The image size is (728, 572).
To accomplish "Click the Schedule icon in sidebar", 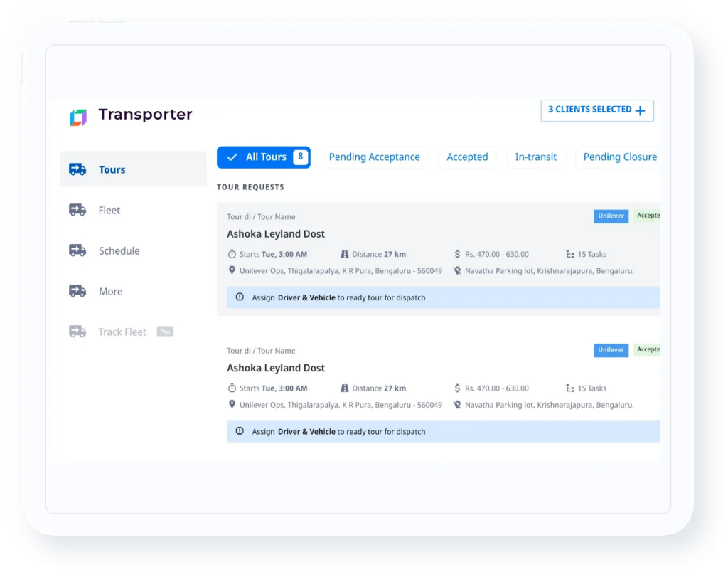I will pos(78,250).
